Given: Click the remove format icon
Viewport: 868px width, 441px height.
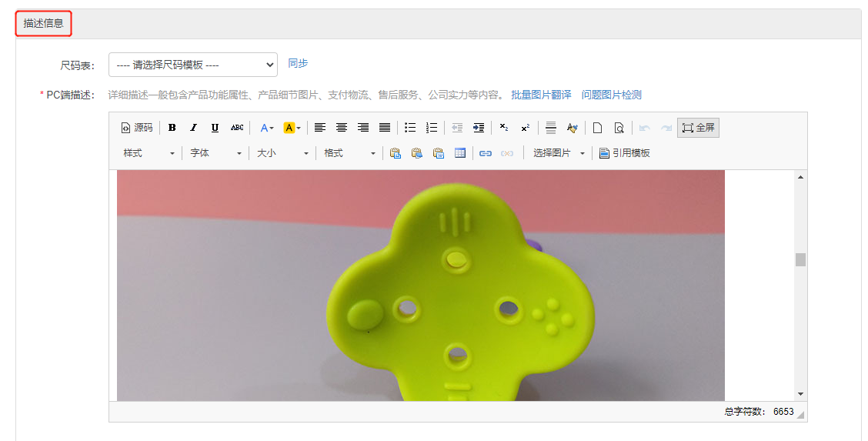Looking at the screenshot, I should tap(573, 128).
